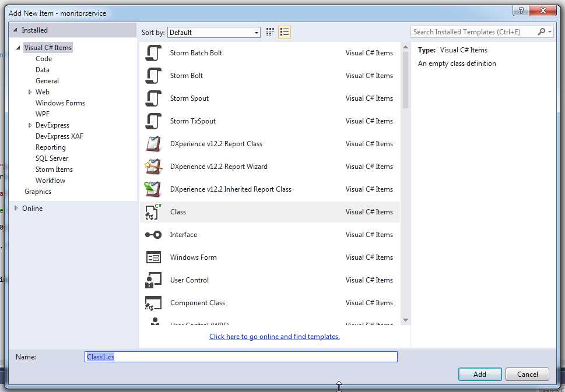Expand the Web category in the tree

click(30, 91)
